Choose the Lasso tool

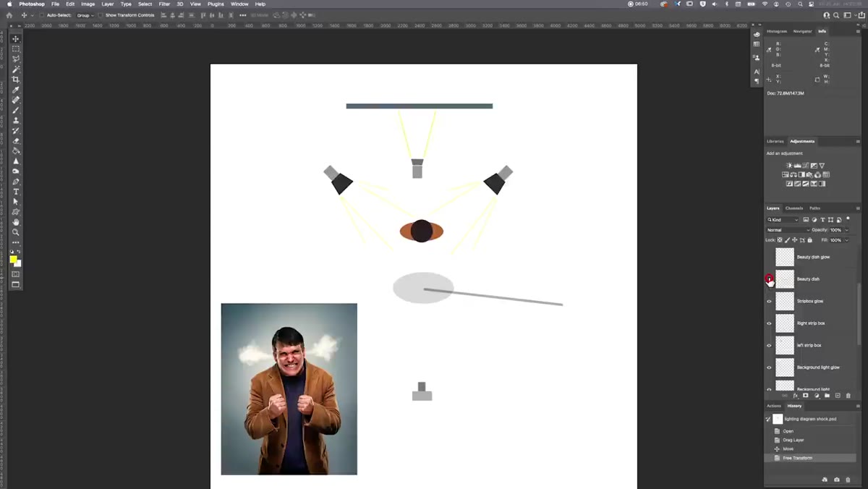15,59
